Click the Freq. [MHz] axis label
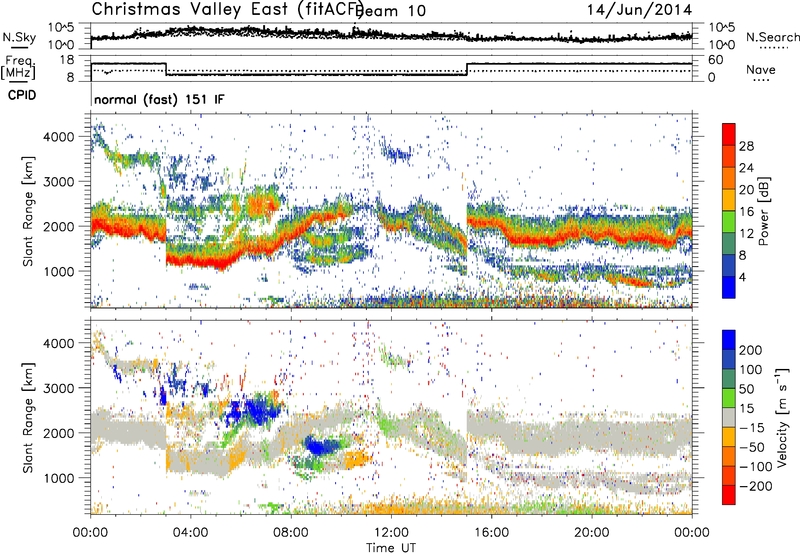 [x=18, y=68]
